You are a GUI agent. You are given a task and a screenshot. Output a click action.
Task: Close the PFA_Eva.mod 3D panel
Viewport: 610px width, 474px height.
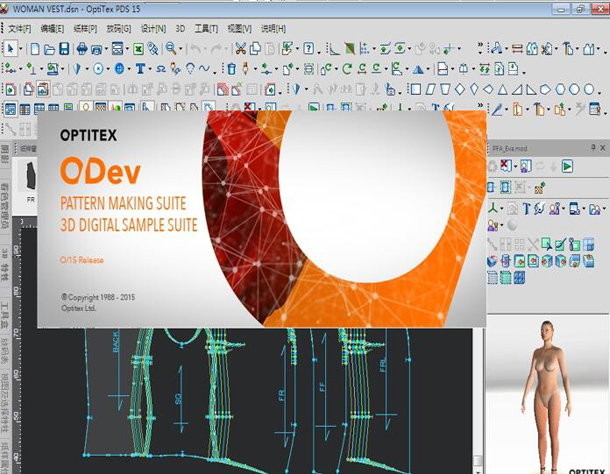[x=603, y=147]
